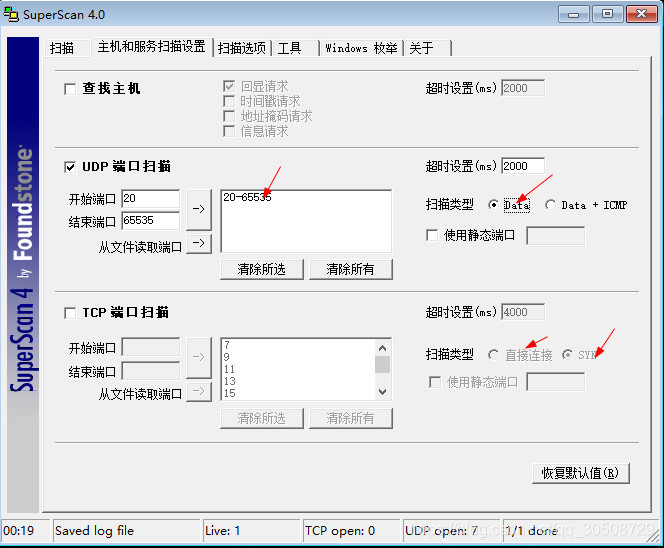Screen dimensions: 664x548
Task: Select the 直接连接 scan type radio
Action: [x=493, y=354]
